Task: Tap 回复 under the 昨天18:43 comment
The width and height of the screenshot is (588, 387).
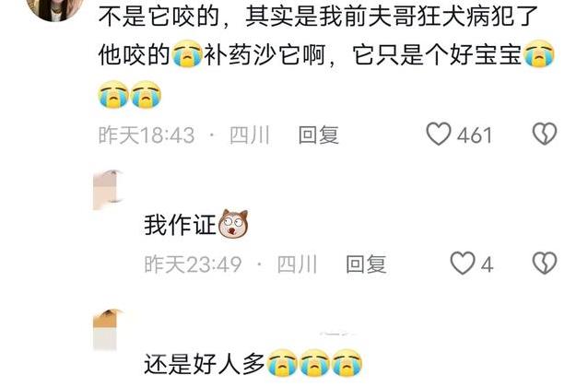Action: pos(318,135)
